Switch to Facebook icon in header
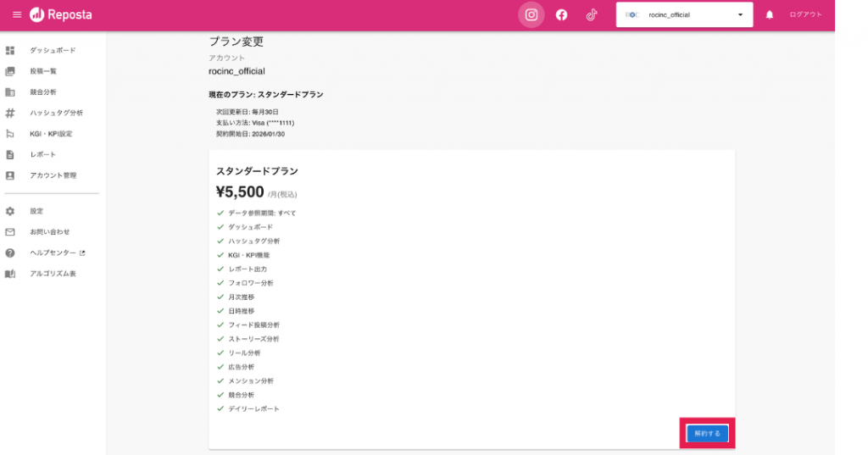Viewport: 868px width, 455px height. click(x=561, y=15)
